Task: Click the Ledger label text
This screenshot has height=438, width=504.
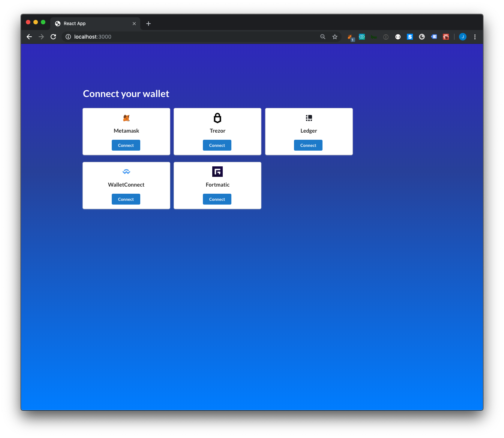Action: [x=309, y=131]
